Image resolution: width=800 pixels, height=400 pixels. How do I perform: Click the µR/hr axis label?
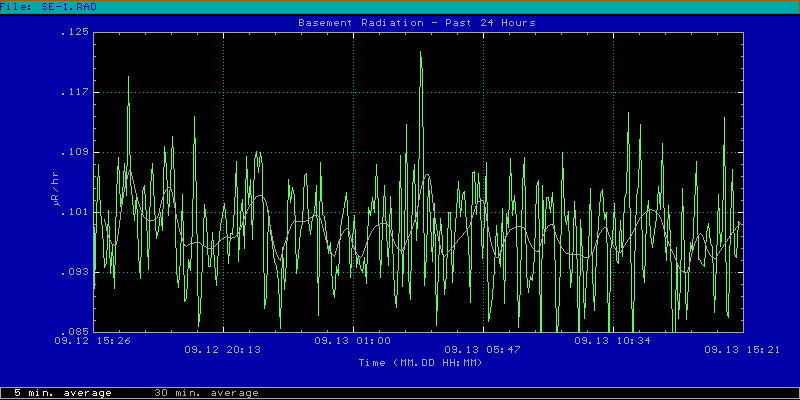click(x=55, y=189)
